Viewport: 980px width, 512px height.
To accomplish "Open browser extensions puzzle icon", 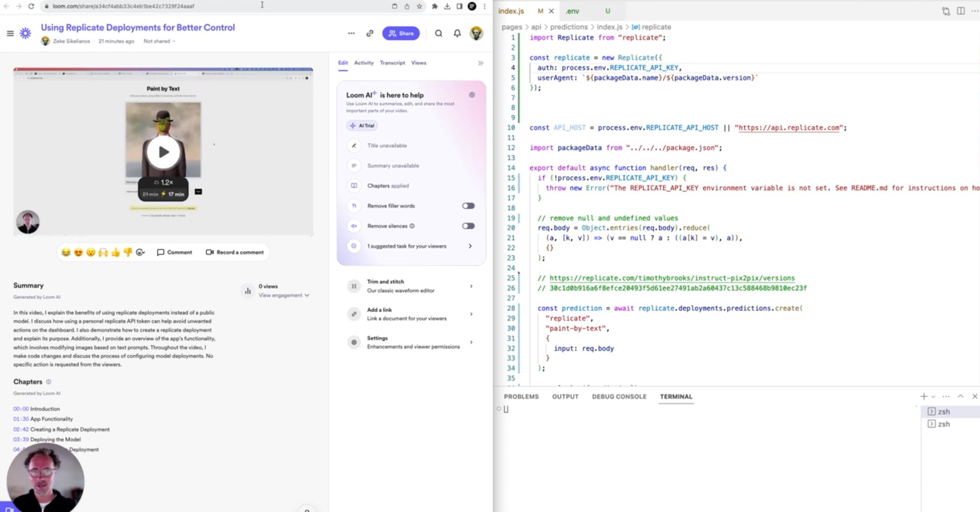I will point(435,6).
